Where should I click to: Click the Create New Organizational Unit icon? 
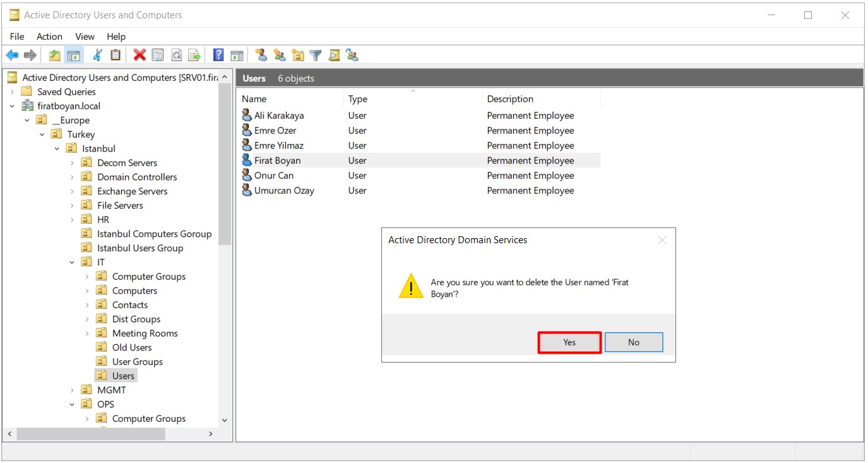pyautogui.click(x=298, y=56)
